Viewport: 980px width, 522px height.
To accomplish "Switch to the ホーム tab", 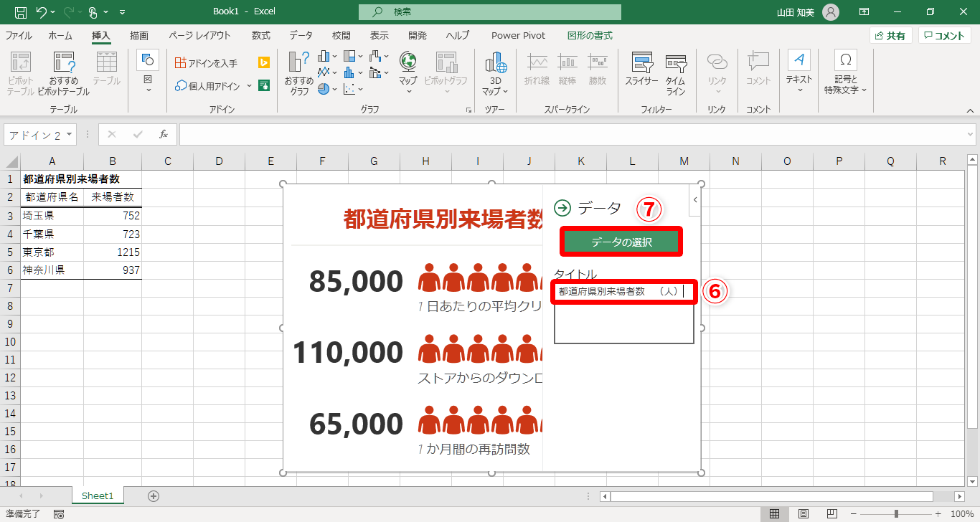I will pos(60,35).
